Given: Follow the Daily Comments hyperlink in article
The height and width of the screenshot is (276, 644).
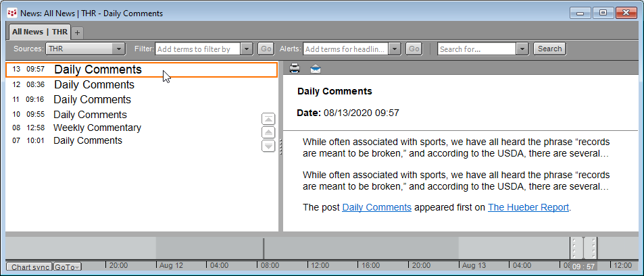Looking at the screenshot, I should 376,207.
